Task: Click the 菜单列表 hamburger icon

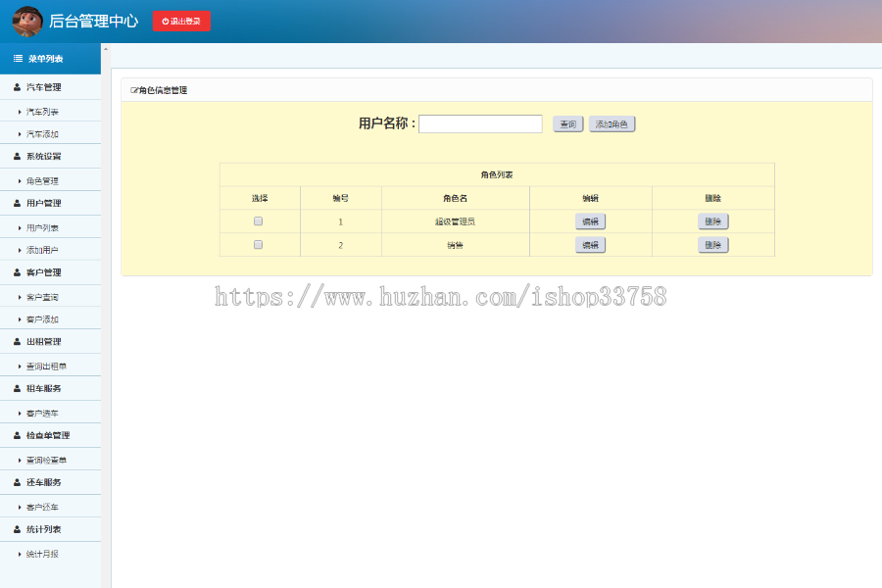Action: [16, 58]
